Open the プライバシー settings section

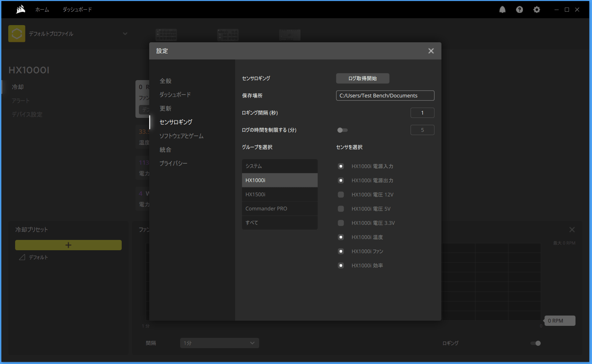(x=173, y=163)
